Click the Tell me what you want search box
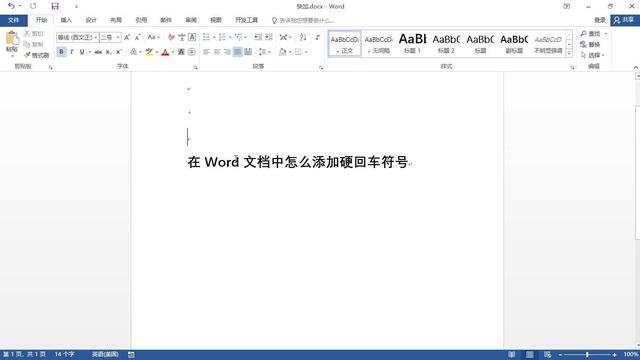This screenshot has height=360, width=640. 303,20
